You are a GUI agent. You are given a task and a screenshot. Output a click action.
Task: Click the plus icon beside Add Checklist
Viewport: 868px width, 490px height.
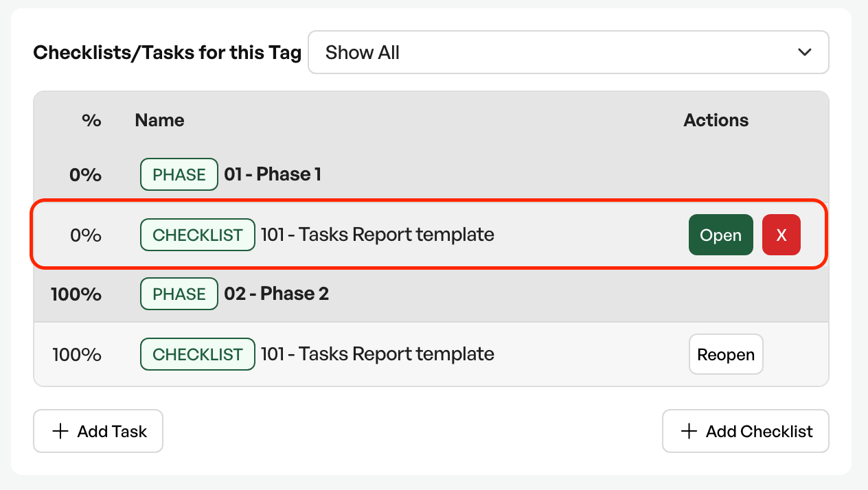coord(689,431)
